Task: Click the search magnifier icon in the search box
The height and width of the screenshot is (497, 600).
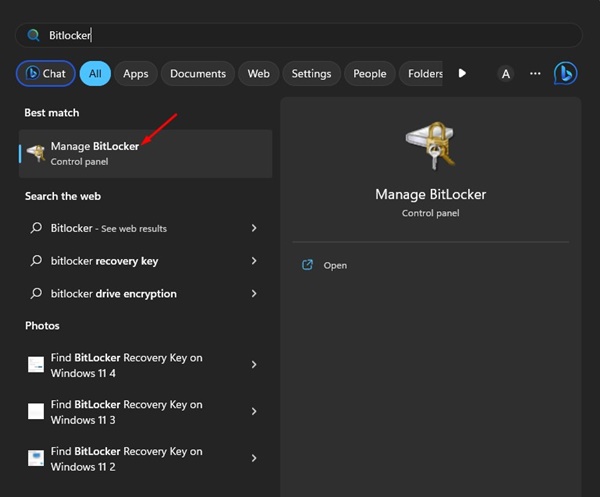Action: point(34,35)
